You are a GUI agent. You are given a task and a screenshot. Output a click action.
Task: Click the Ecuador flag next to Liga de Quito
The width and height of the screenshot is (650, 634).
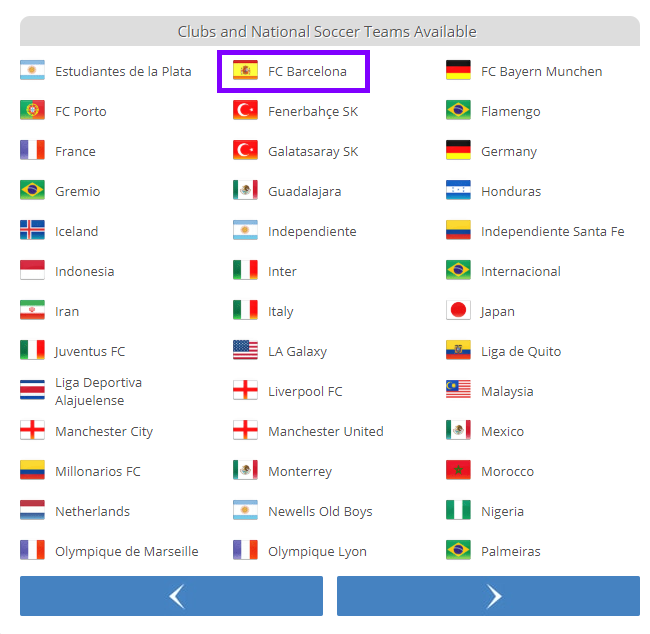click(x=458, y=350)
